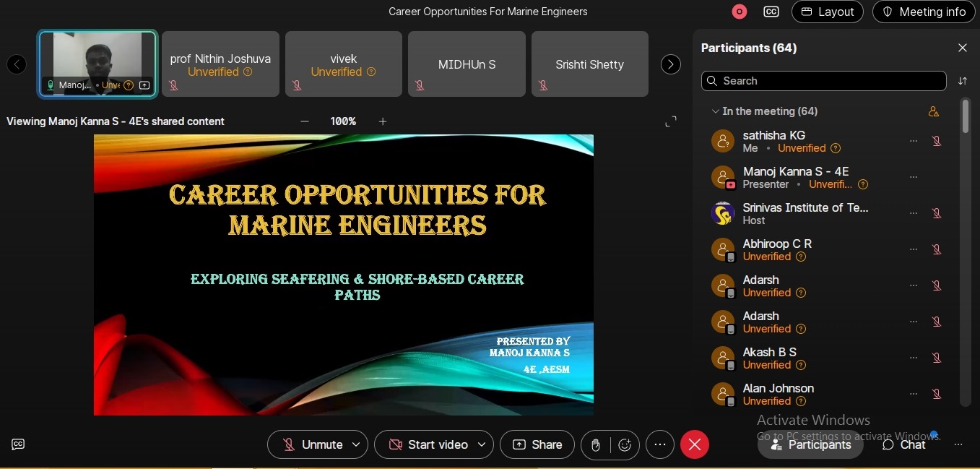The image size is (980, 469).
Task: Open the more options ellipsis in toolbar
Action: [659, 444]
